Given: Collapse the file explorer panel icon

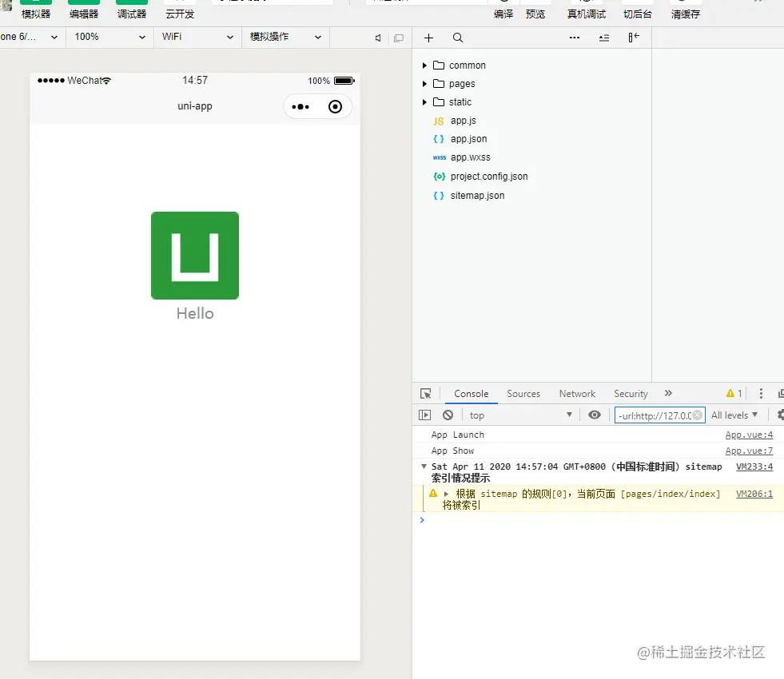Looking at the screenshot, I should click(x=634, y=38).
